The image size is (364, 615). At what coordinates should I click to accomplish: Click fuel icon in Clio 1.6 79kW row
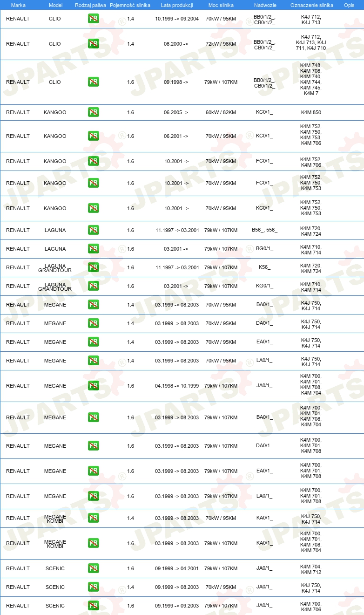click(x=93, y=82)
